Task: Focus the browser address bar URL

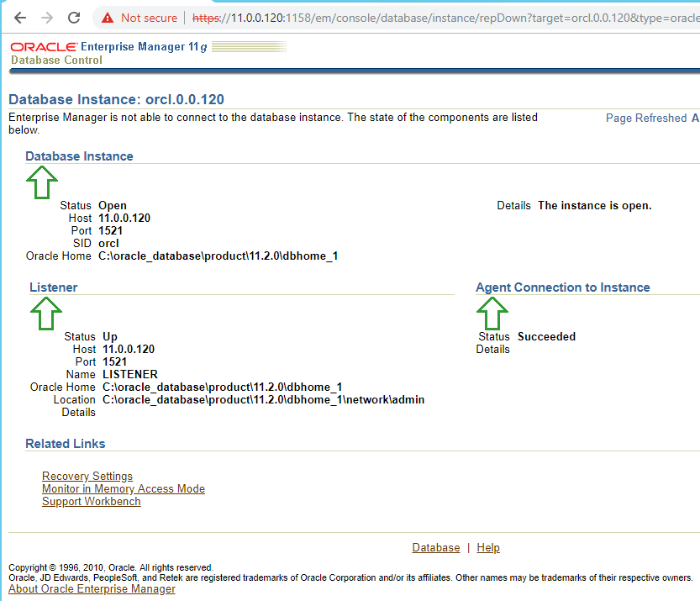Action: pyautogui.click(x=445, y=18)
